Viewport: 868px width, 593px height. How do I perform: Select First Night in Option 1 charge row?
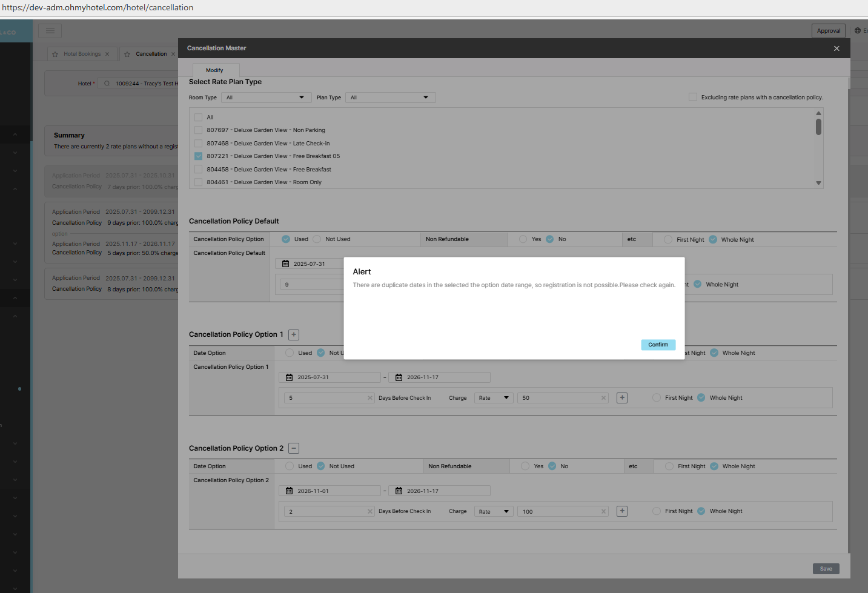657,398
